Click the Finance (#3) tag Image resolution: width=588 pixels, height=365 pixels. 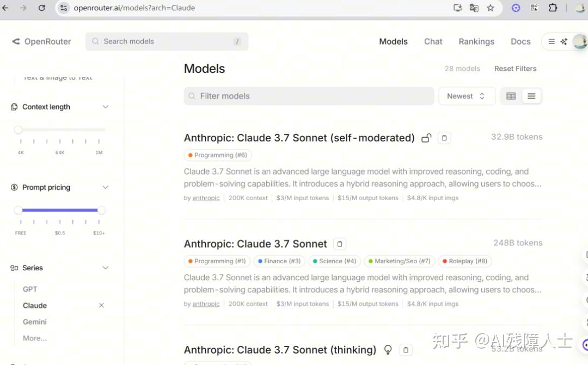click(279, 261)
